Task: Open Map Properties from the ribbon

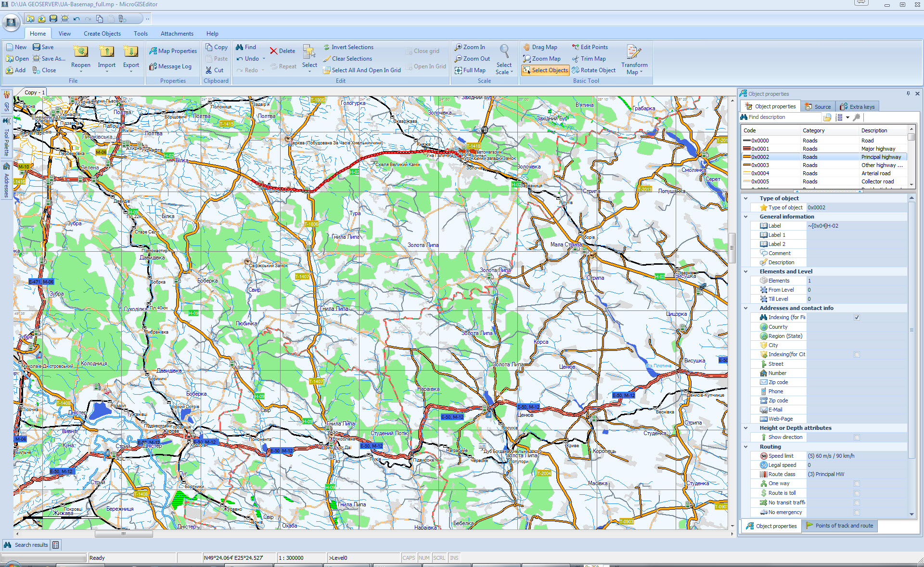Action: 173,51
